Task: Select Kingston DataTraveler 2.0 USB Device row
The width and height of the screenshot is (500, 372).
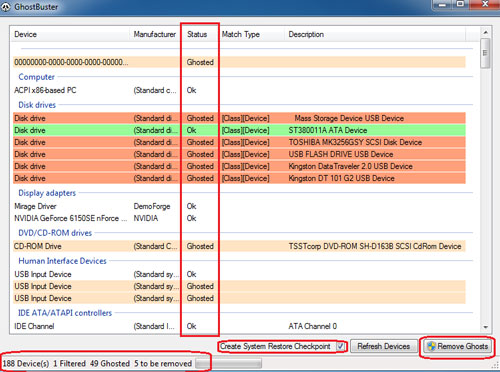Action: click(239, 166)
